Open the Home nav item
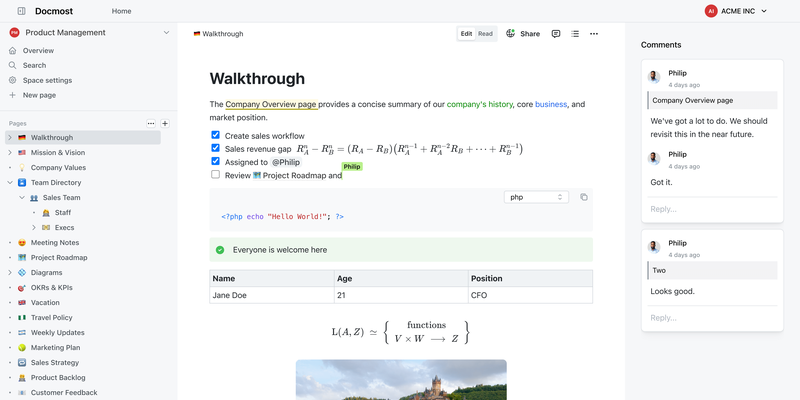Image resolution: width=800 pixels, height=400 pixels. [121, 11]
